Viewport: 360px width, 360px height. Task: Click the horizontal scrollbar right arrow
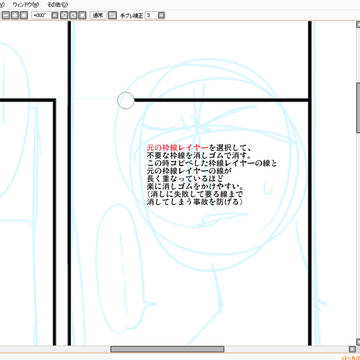tap(352, 349)
